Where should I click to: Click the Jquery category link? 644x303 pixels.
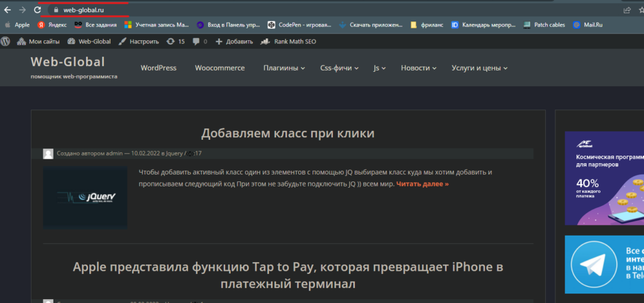pyautogui.click(x=174, y=153)
